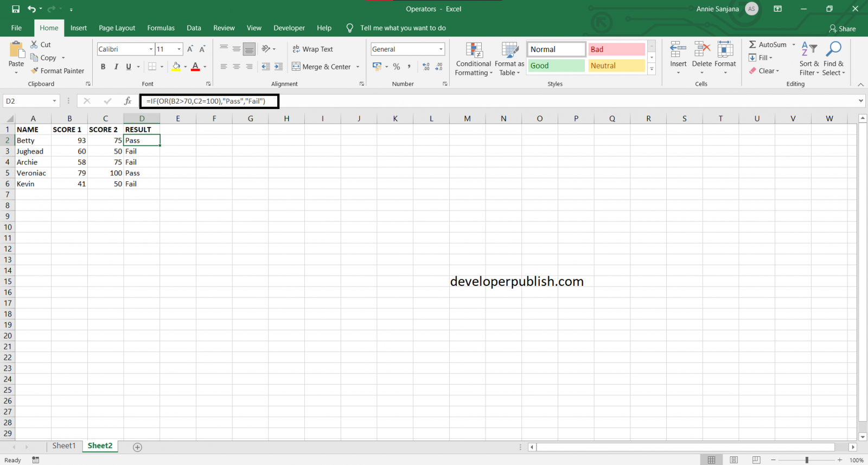Toggle Align Right
Viewport: 868px width, 465px height.
[249, 67]
